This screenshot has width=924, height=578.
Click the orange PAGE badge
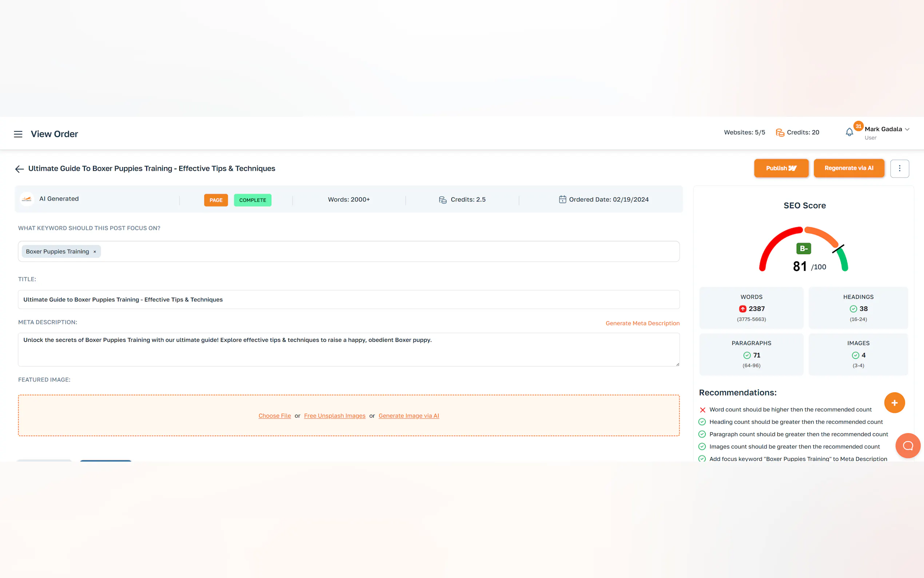pyautogui.click(x=216, y=200)
